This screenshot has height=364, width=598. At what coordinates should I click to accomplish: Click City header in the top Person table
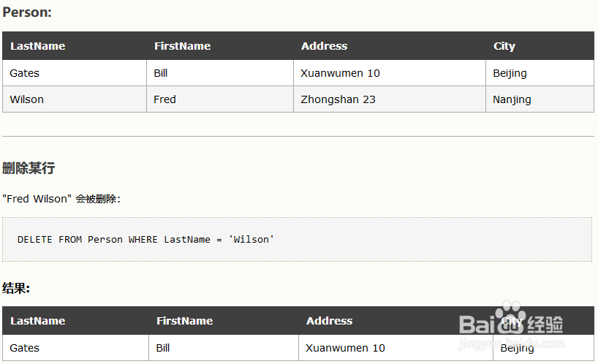[x=504, y=46]
